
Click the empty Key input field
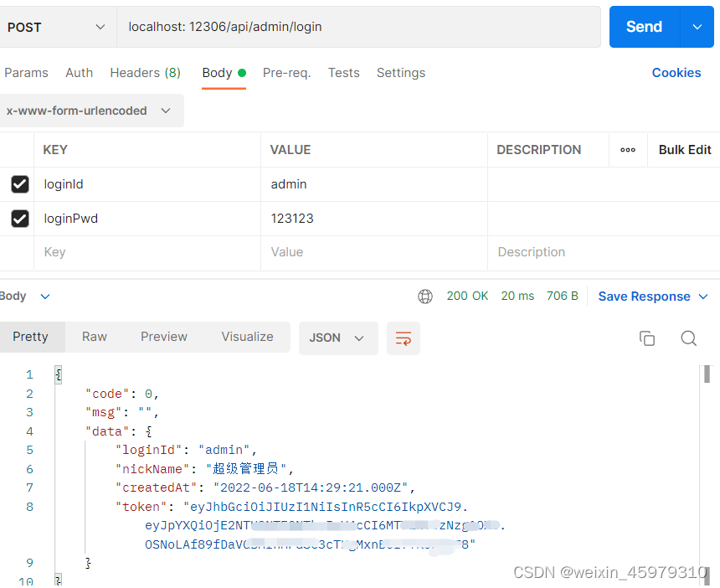pos(147,252)
